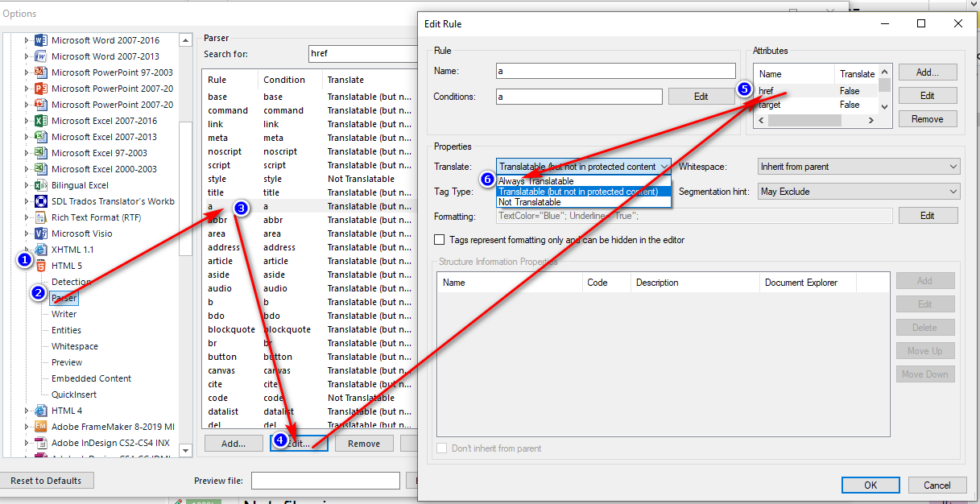Screen dimensions: 980x504
Task: Click the Microsoft Visio icon
Action: click(40, 233)
